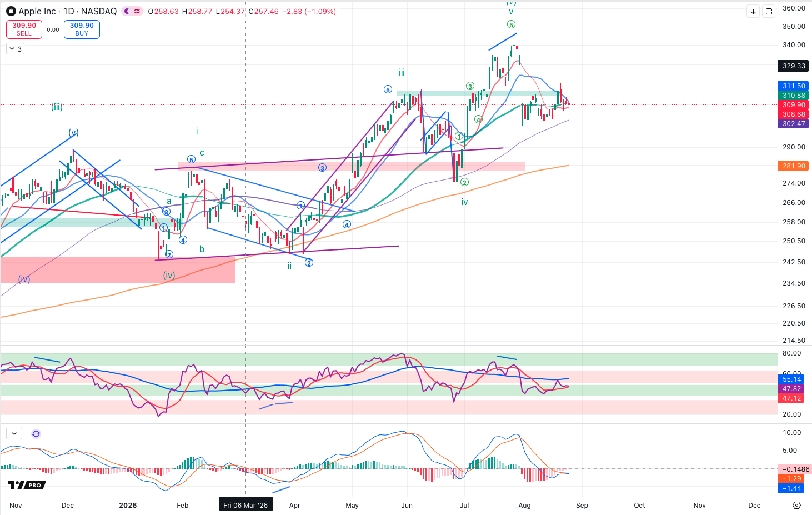Viewport: 812px width, 515px height.
Task: Click the Apple logo symbol icon
Action: (11, 11)
